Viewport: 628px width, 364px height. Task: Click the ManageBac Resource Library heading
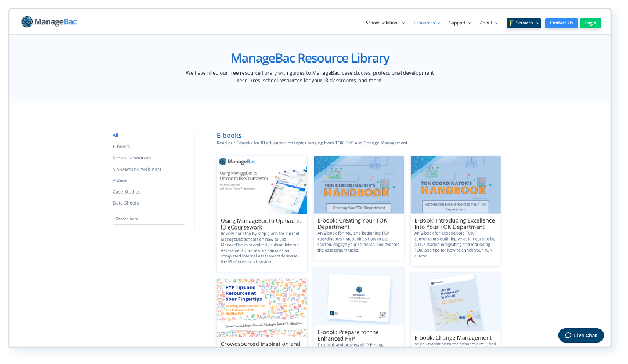point(310,59)
